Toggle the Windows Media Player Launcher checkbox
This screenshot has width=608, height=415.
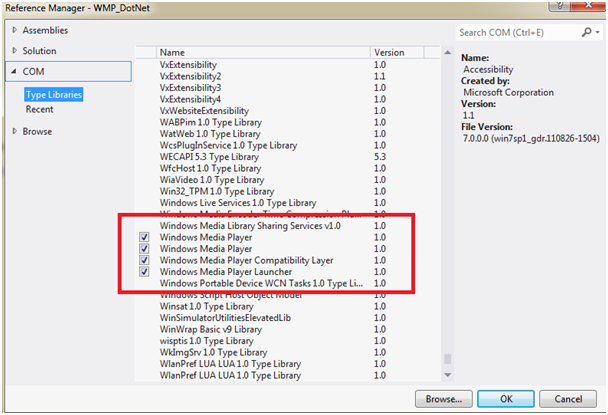click(x=146, y=272)
